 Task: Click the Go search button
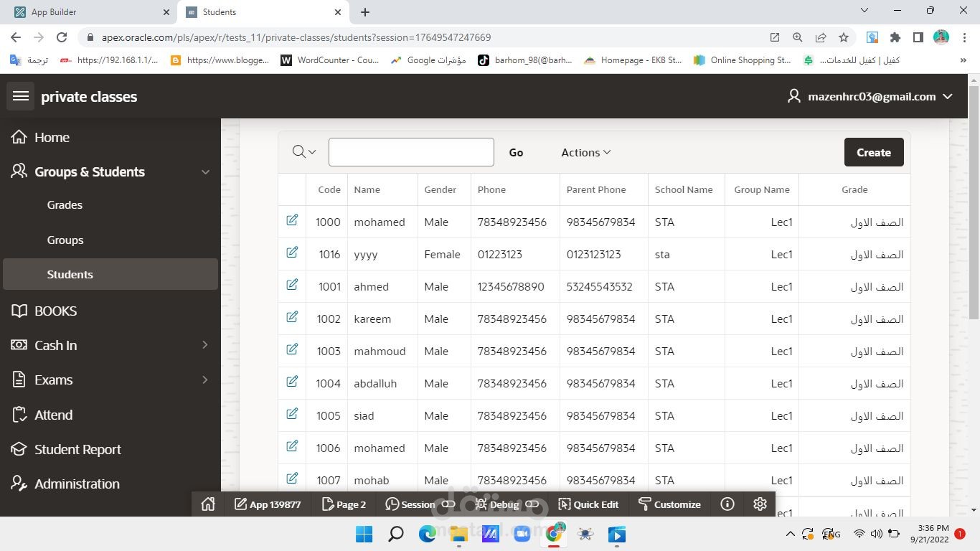point(516,152)
